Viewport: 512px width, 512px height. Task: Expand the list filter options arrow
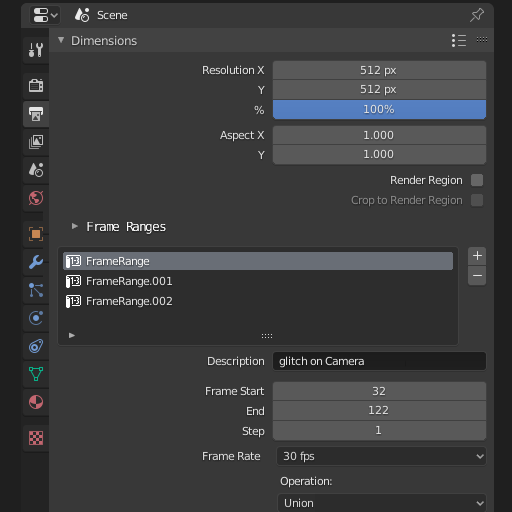point(72,335)
